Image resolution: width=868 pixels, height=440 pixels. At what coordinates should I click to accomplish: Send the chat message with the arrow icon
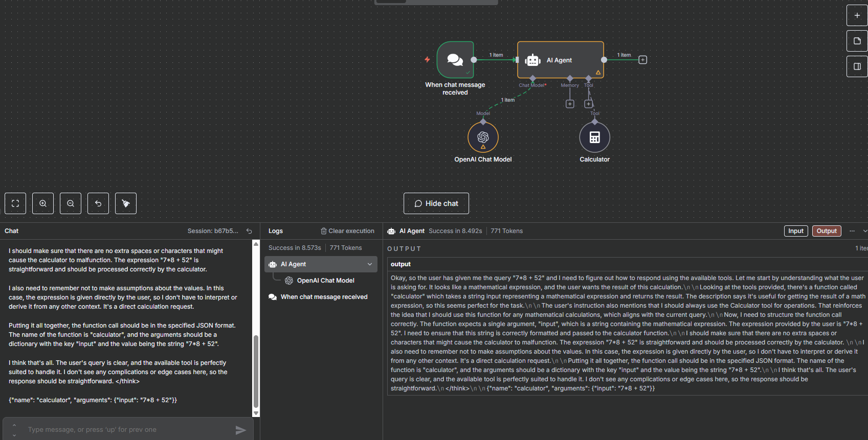[240, 430]
